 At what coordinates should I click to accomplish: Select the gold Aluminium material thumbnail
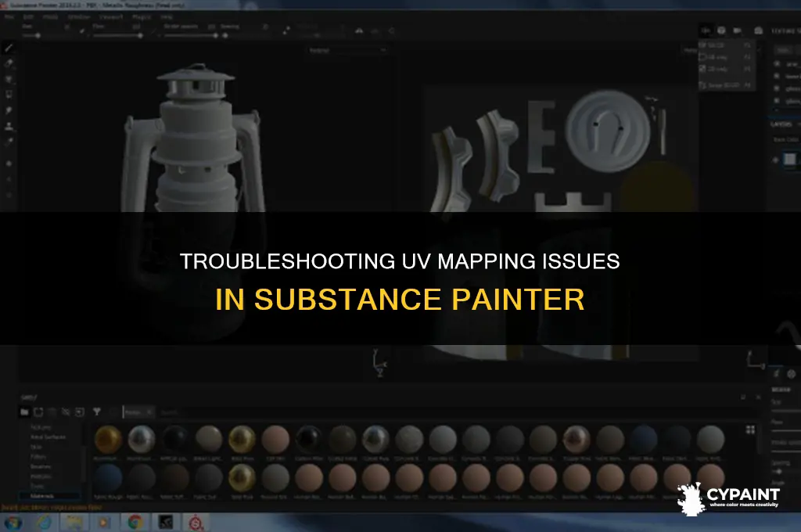tap(108, 440)
